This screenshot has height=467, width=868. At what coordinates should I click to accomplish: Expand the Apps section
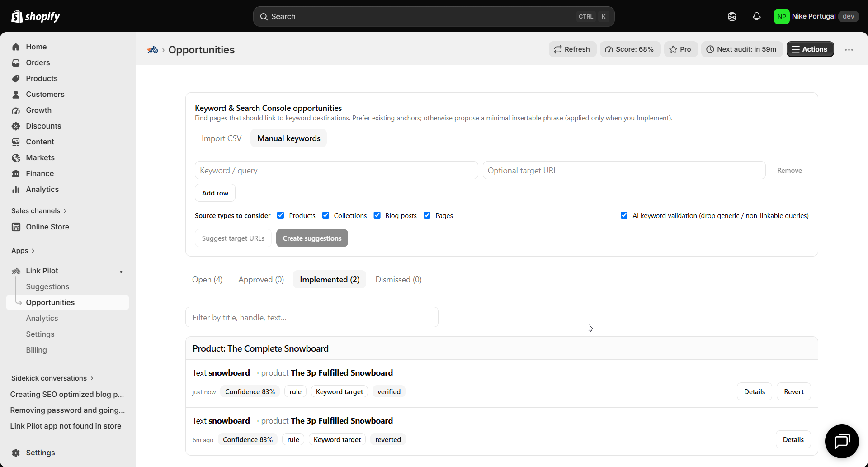[x=23, y=251]
